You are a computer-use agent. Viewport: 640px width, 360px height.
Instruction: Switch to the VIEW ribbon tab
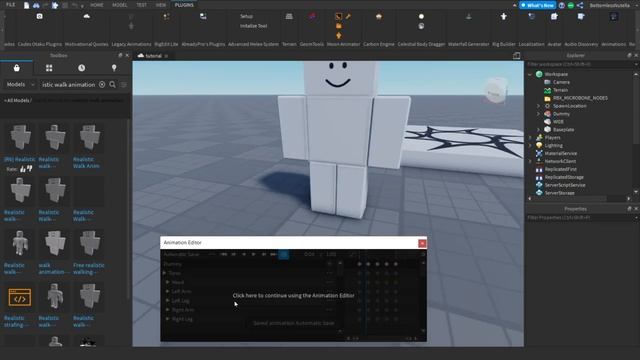pyautogui.click(x=161, y=5)
